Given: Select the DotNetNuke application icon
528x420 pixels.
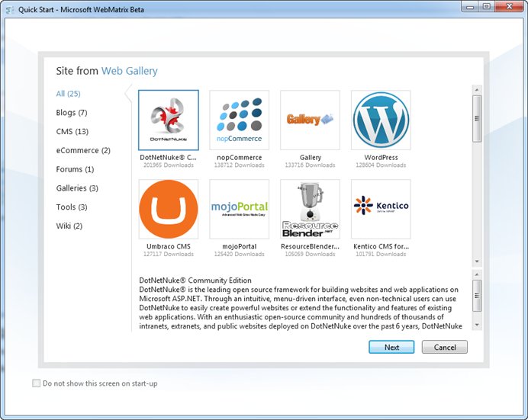Looking at the screenshot, I should pyautogui.click(x=169, y=120).
